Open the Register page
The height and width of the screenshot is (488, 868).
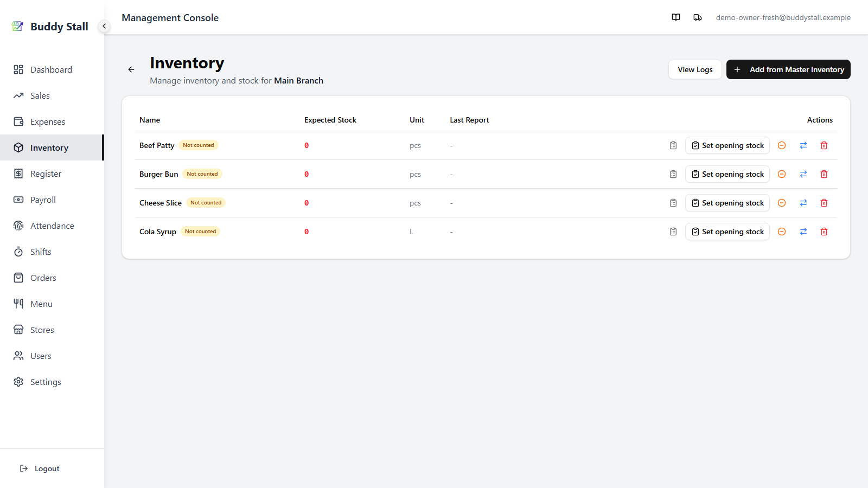(x=51, y=174)
